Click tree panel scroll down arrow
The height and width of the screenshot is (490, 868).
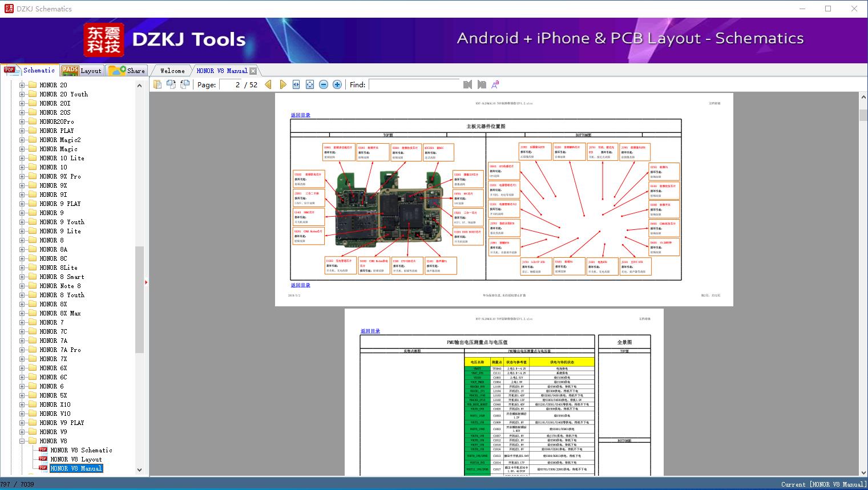pos(139,470)
